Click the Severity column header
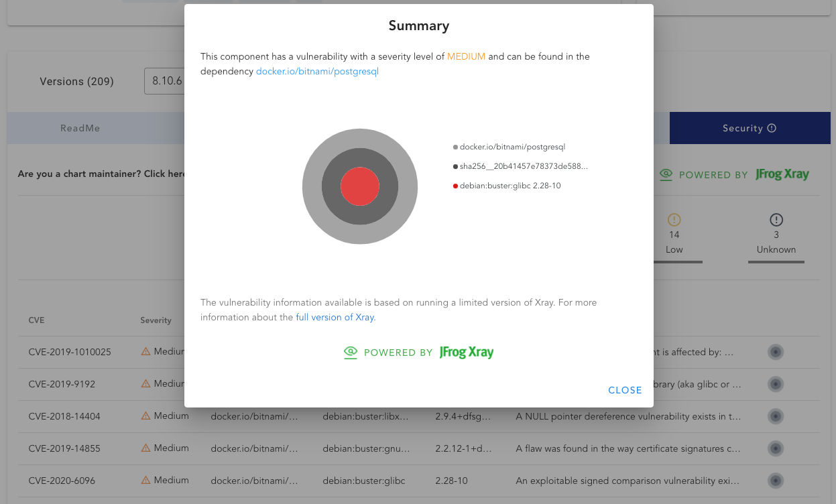Screen dimensions: 836x504 click(156, 320)
